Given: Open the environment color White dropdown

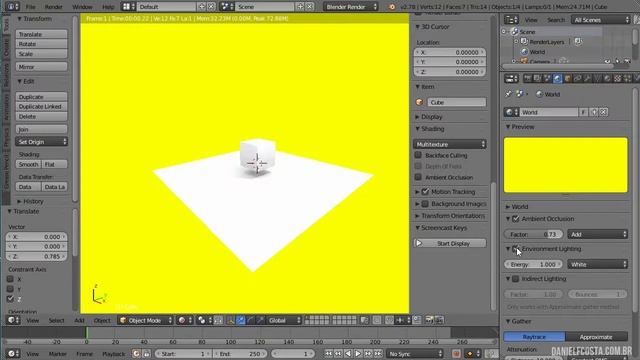Looking at the screenshot, I should (598, 264).
